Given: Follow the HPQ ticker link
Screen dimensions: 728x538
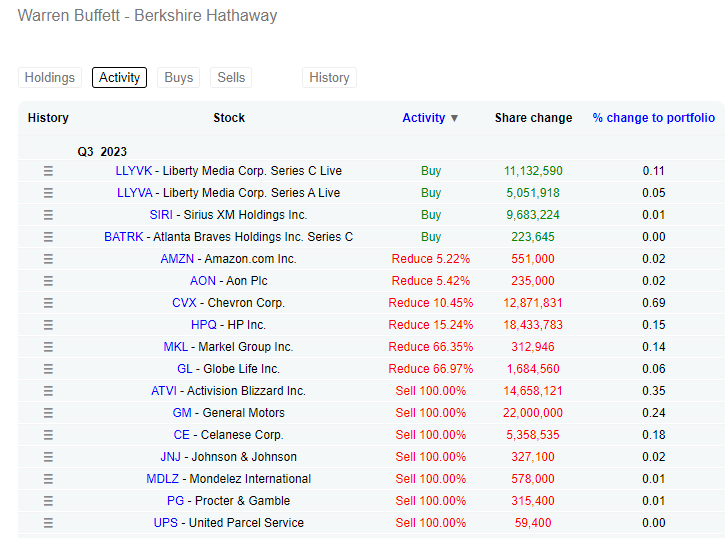Looking at the screenshot, I should tap(204, 325).
